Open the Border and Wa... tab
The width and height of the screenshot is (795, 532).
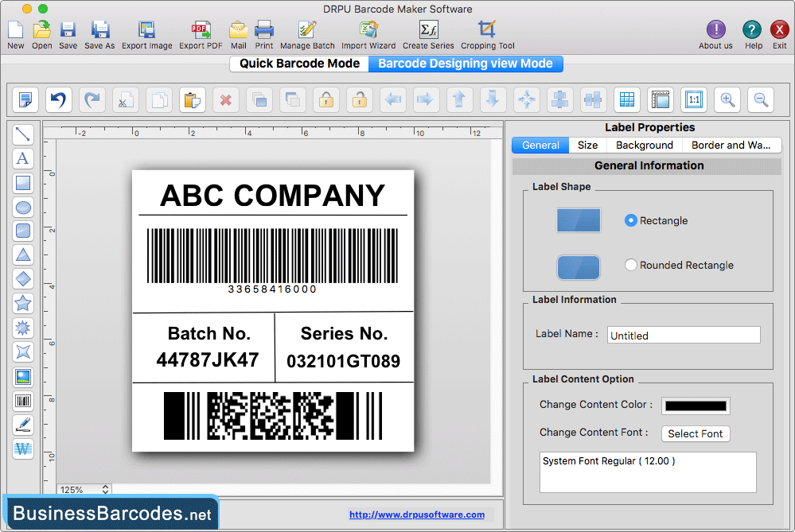click(731, 146)
